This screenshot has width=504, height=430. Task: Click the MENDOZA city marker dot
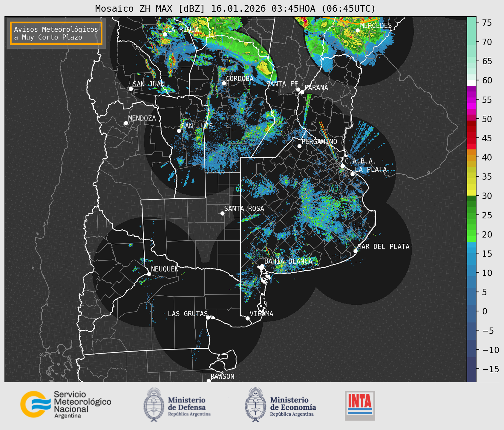(126, 123)
